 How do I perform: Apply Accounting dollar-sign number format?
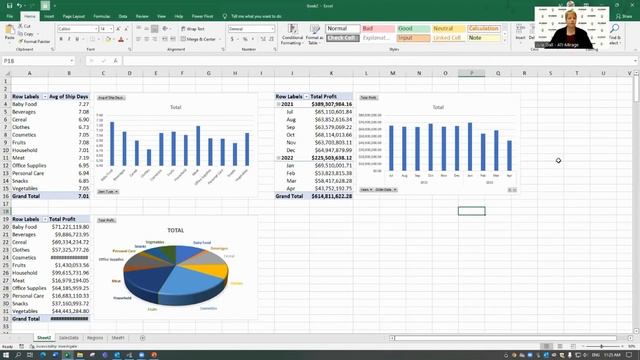pos(232,39)
